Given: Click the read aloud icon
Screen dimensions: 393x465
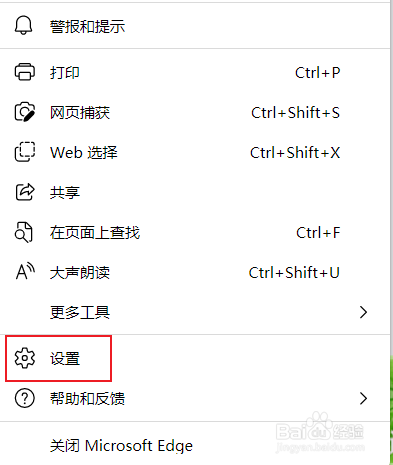Looking at the screenshot, I should coord(25,272).
